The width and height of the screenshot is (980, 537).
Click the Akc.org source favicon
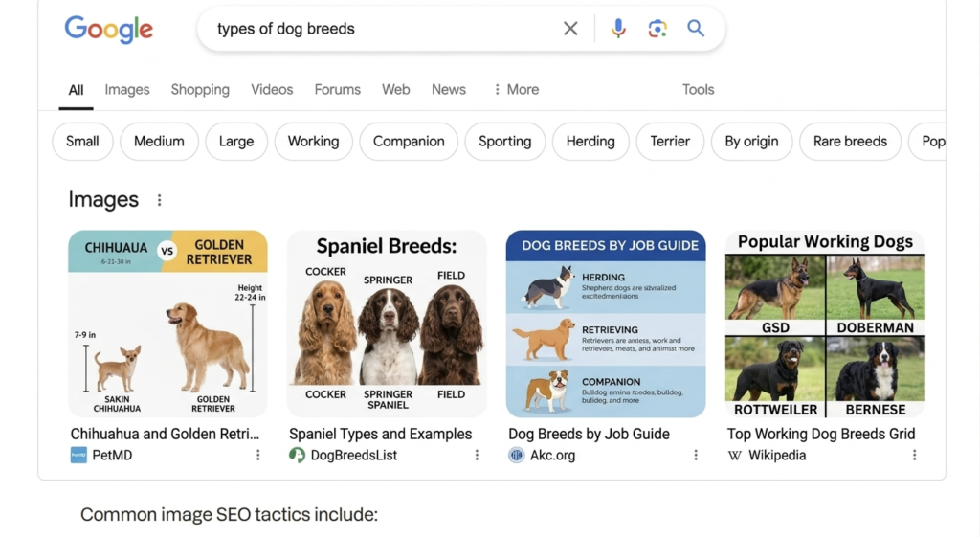[516, 455]
